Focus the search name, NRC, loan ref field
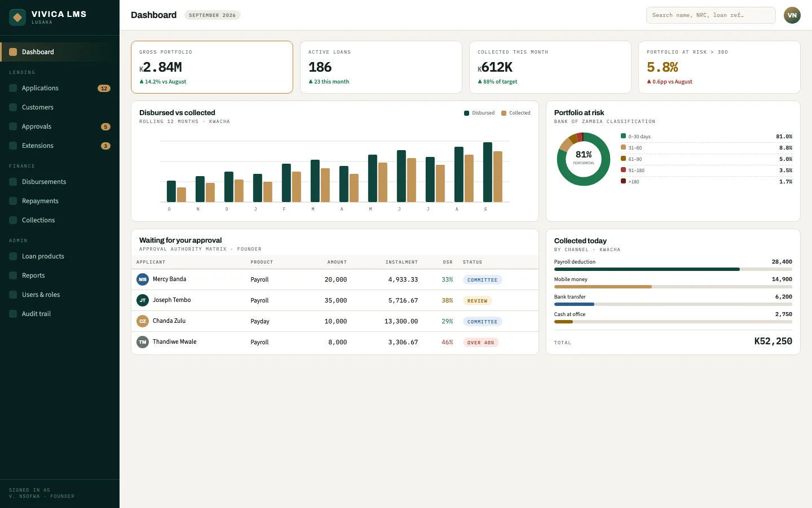The image size is (812, 508). [710, 15]
